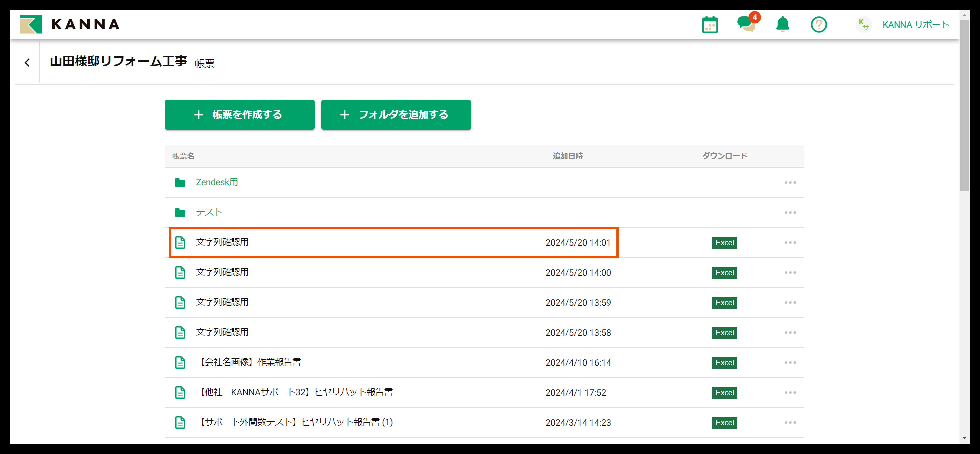Open the テスト folder link
The image size is (980, 454).
click(x=209, y=212)
